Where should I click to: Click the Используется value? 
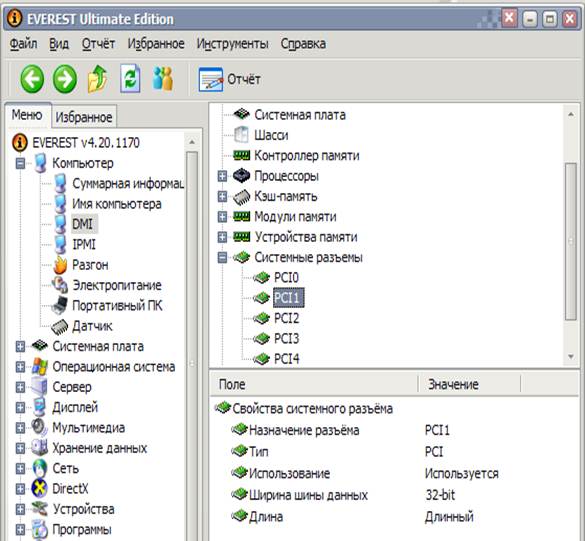click(462, 473)
